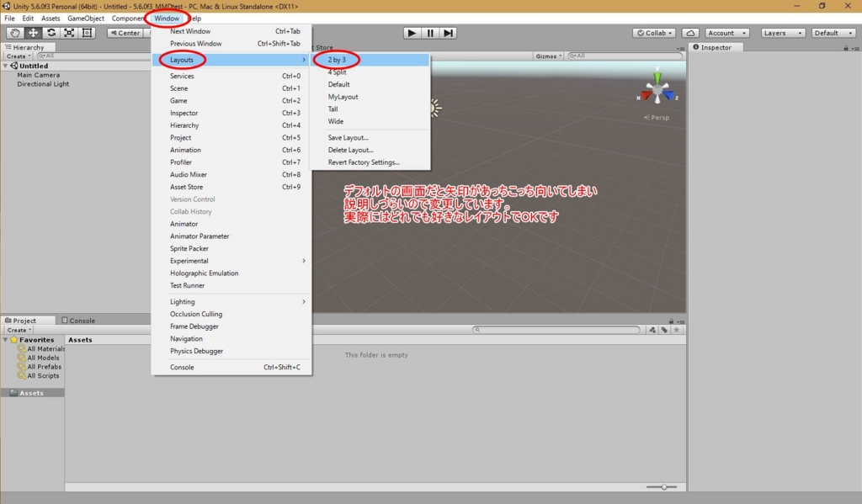
Task: Click the All Prefabs search icon
Action: tap(21, 367)
